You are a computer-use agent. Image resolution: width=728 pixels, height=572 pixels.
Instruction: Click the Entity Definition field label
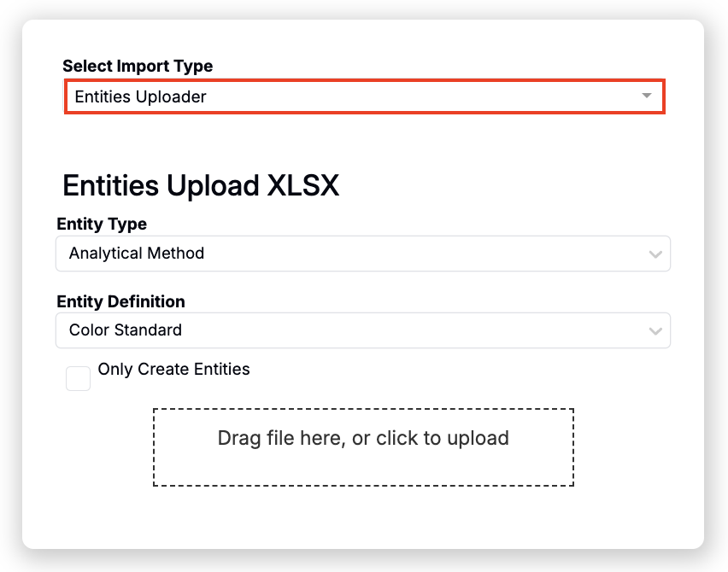click(120, 301)
